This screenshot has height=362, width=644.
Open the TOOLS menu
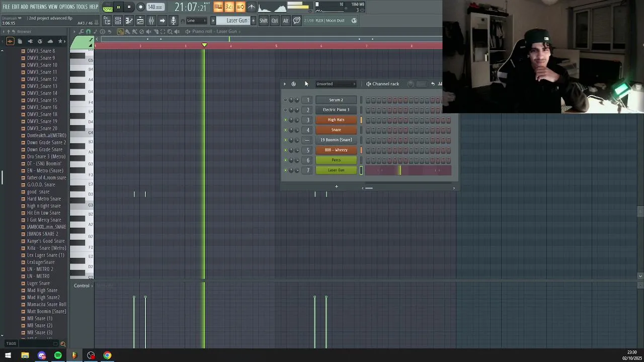click(x=82, y=7)
